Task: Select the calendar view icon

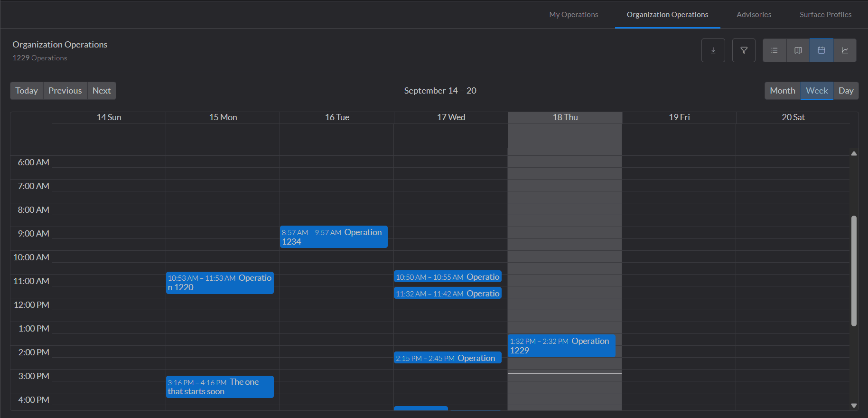Action: [821, 50]
